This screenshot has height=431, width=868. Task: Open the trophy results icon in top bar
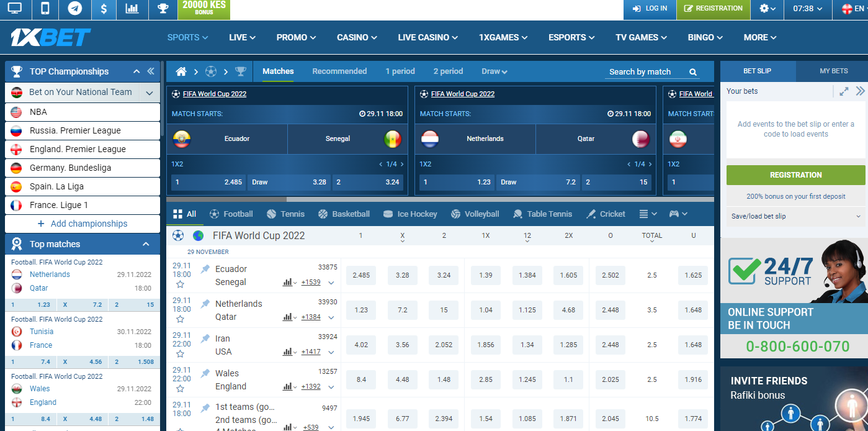click(x=163, y=9)
